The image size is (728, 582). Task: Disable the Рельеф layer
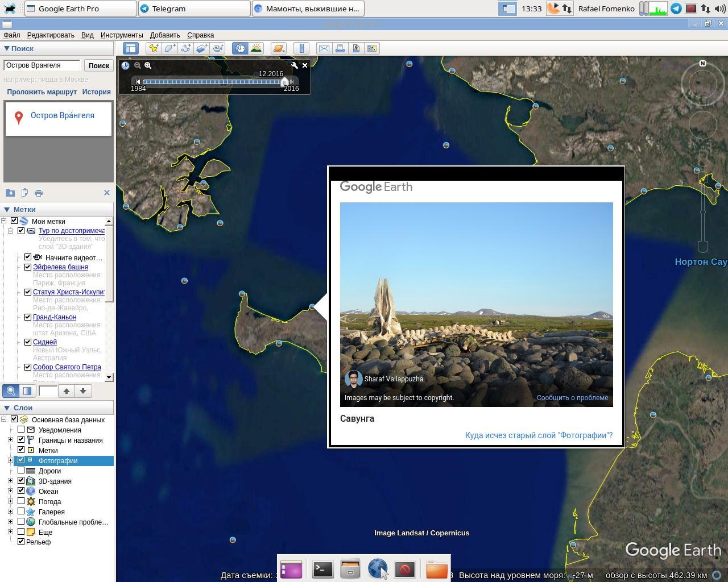pos(21,542)
